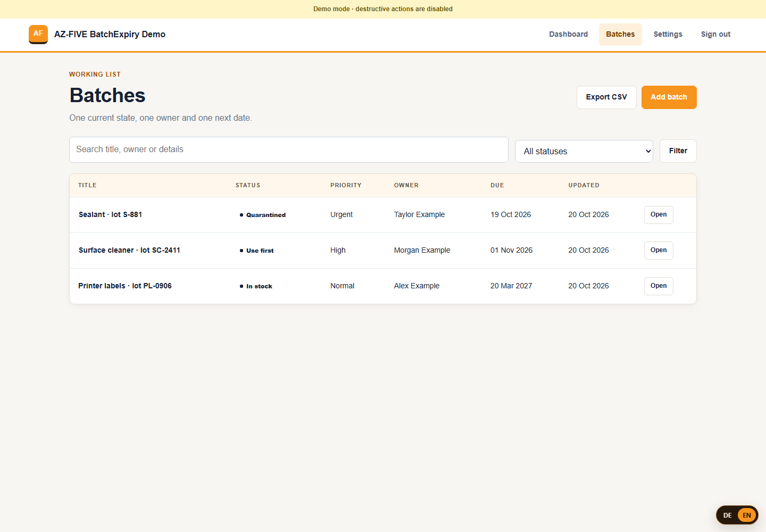Image resolution: width=766 pixels, height=532 pixels.
Task: Click the STATUS column header
Action: pos(248,186)
